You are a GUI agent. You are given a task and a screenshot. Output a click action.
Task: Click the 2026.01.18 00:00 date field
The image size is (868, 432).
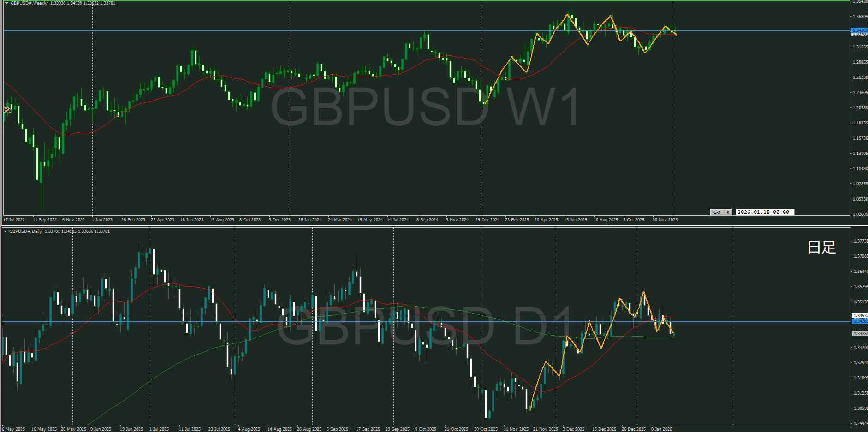[x=764, y=212]
